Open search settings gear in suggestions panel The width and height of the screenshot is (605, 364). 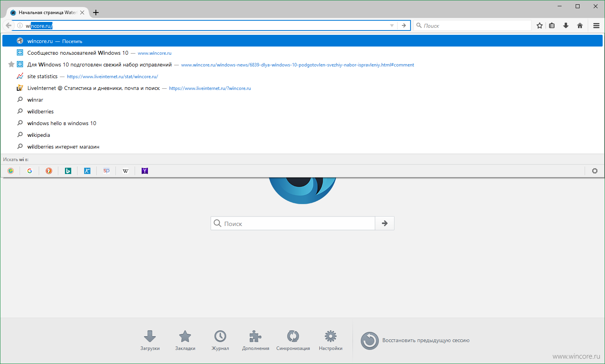click(x=595, y=171)
